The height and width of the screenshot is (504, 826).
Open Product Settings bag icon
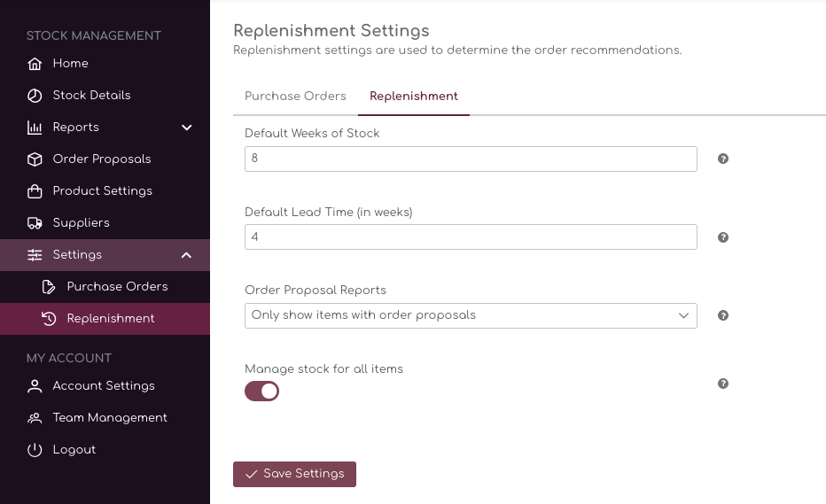click(35, 191)
